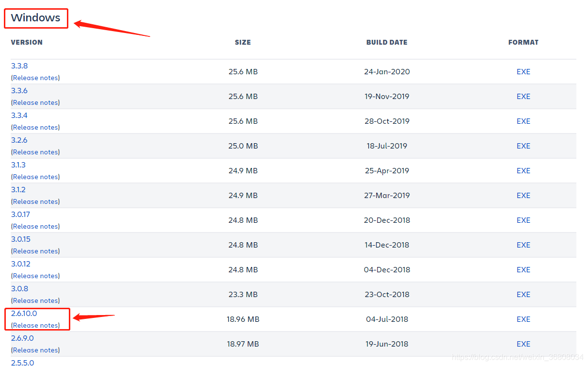Download the EXE for version 3.2.6
The image size is (588, 366).
point(524,146)
